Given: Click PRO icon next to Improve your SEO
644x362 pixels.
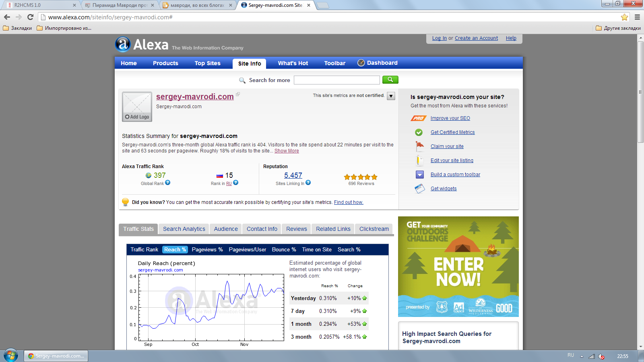Looking at the screenshot, I should [419, 118].
